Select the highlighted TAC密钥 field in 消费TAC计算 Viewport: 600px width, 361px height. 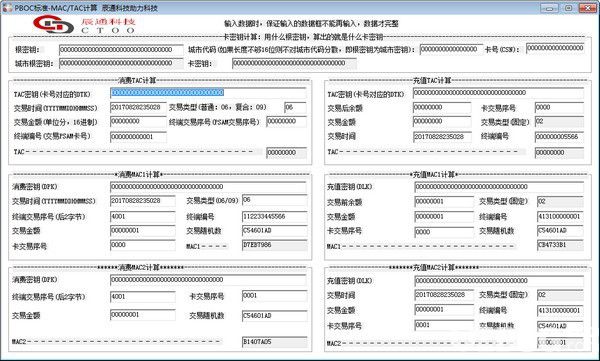[x=208, y=93]
